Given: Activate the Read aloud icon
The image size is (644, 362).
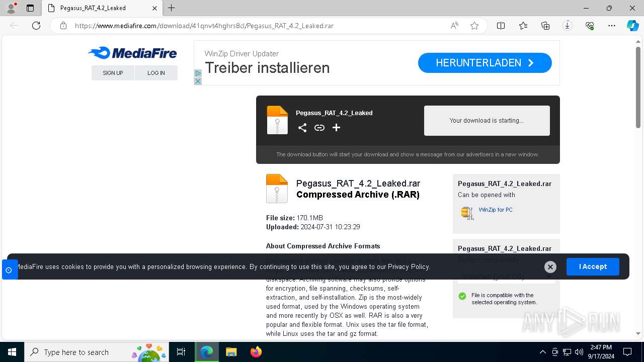Looking at the screenshot, I should click(x=454, y=26).
